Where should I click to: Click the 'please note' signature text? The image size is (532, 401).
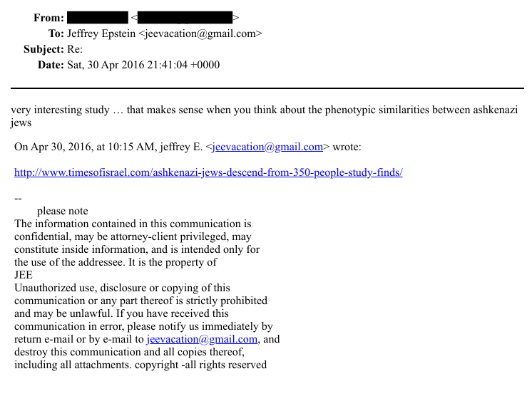tap(62, 211)
